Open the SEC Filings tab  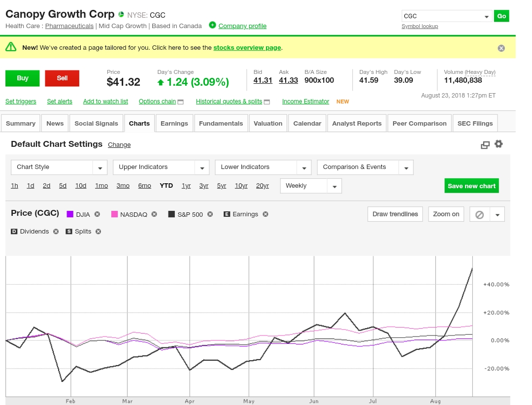[475, 123]
